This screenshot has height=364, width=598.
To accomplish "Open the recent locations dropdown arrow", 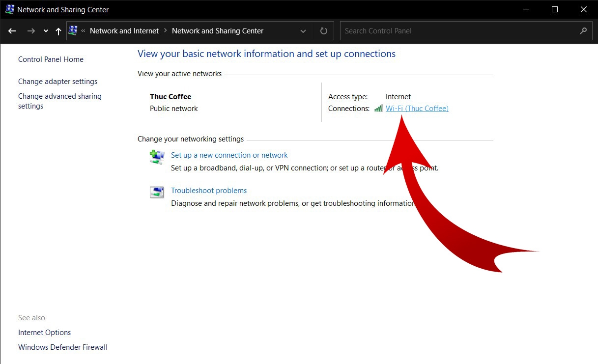I will tap(46, 31).
